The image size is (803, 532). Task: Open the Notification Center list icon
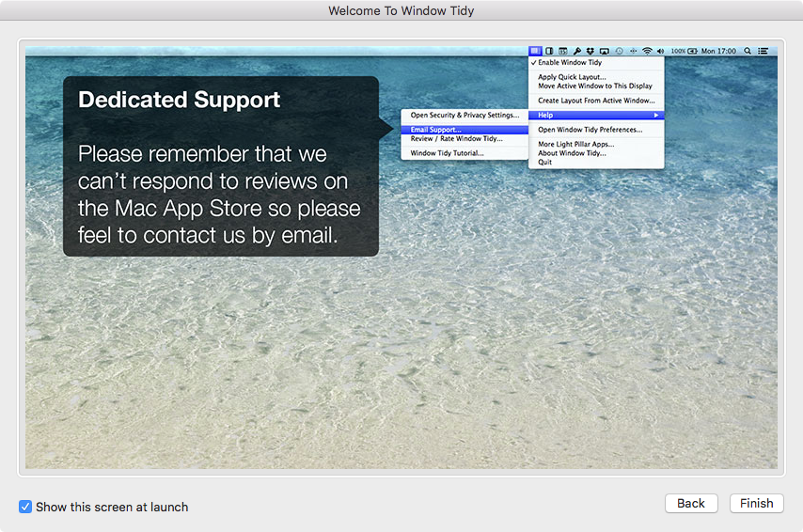click(764, 51)
